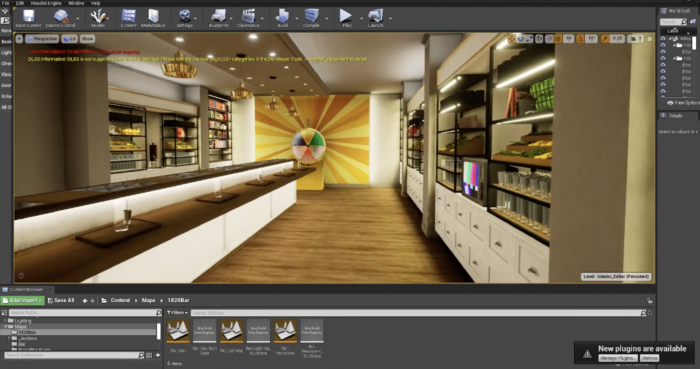The width and height of the screenshot is (700, 369).
Task: Switch to the Details tab
Action: pyautogui.click(x=675, y=116)
